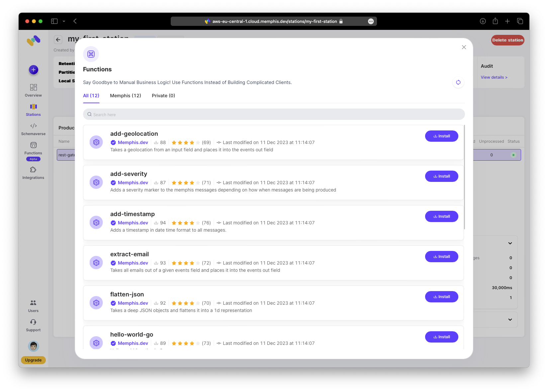Focus the Search here field

pos(274,115)
